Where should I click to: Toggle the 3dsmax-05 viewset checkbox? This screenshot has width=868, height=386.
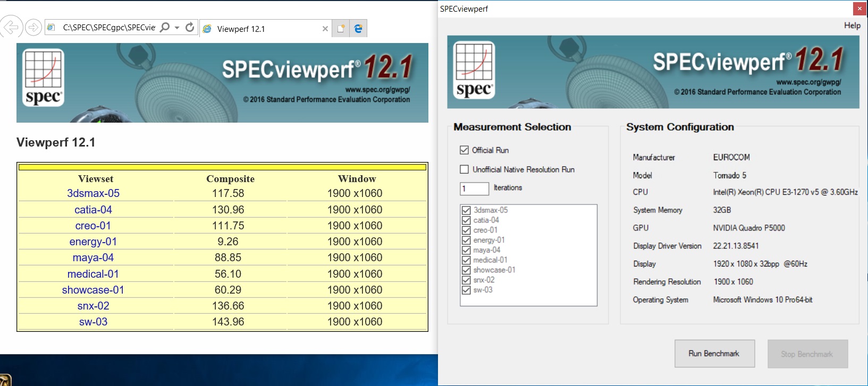coord(466,210)
